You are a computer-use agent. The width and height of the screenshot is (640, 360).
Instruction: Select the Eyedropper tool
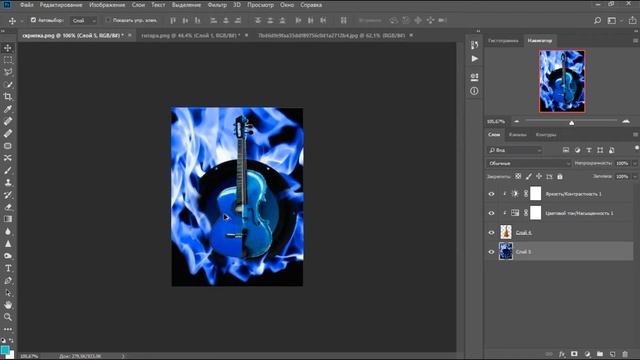[x=8, y=109]
